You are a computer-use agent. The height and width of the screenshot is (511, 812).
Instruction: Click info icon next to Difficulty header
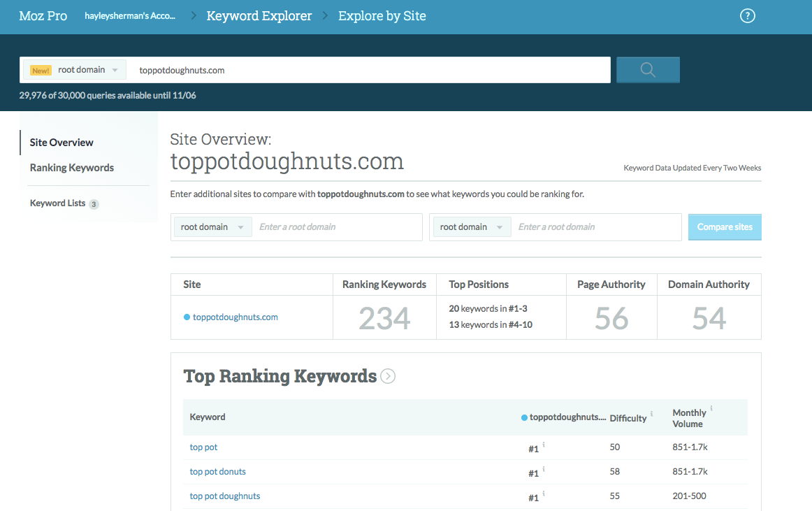click(x=651, y=414)
